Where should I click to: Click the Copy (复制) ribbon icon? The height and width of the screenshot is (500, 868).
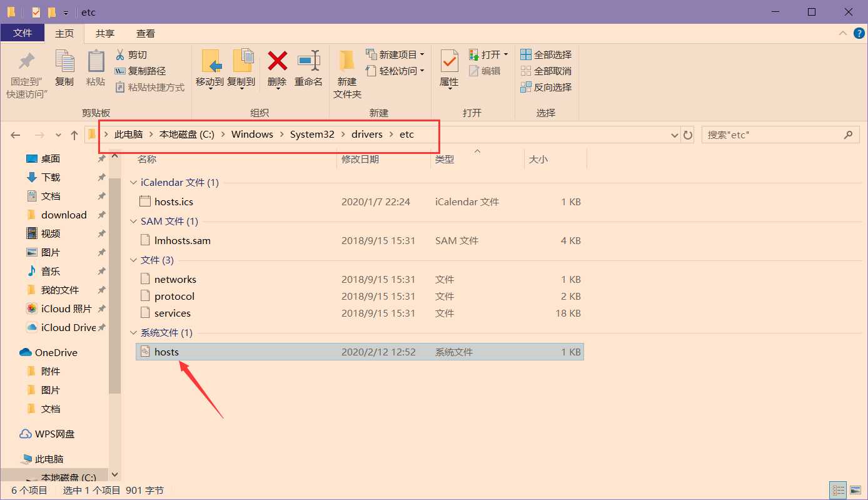tap(64, 61)
